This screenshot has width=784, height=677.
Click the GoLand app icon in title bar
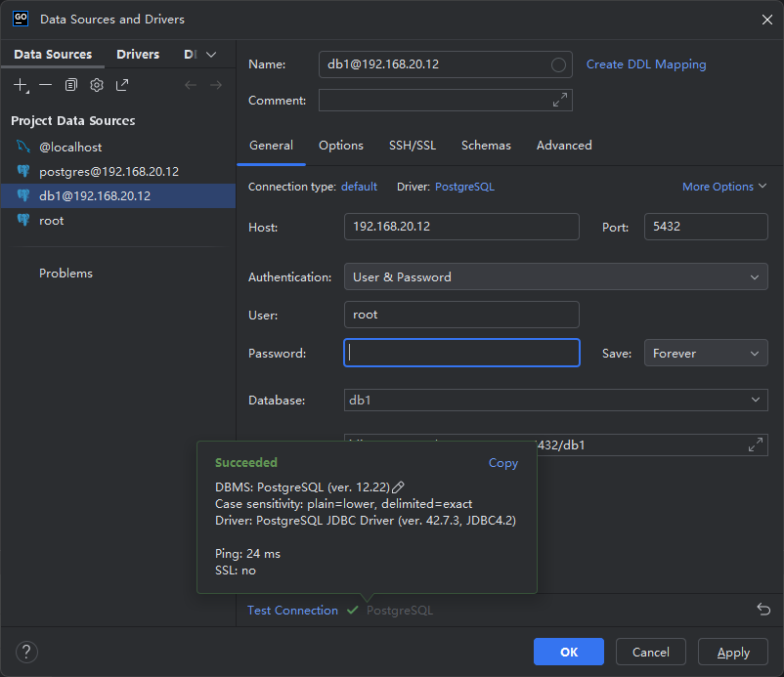[21, 19]
